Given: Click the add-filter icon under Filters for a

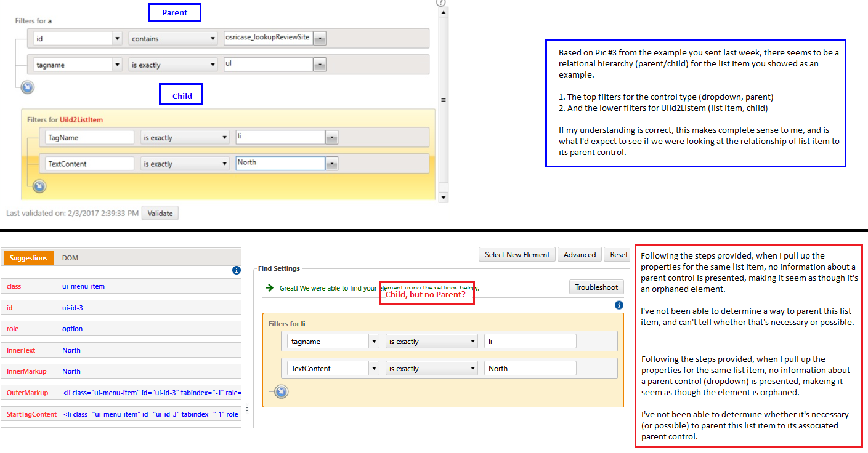Looking at the screenshot, I should [x=27, y=87].
